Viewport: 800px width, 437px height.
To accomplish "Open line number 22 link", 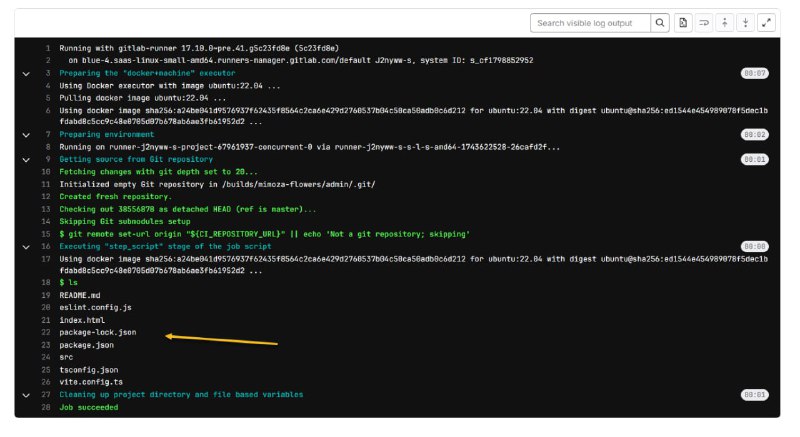I will [46, 332].
